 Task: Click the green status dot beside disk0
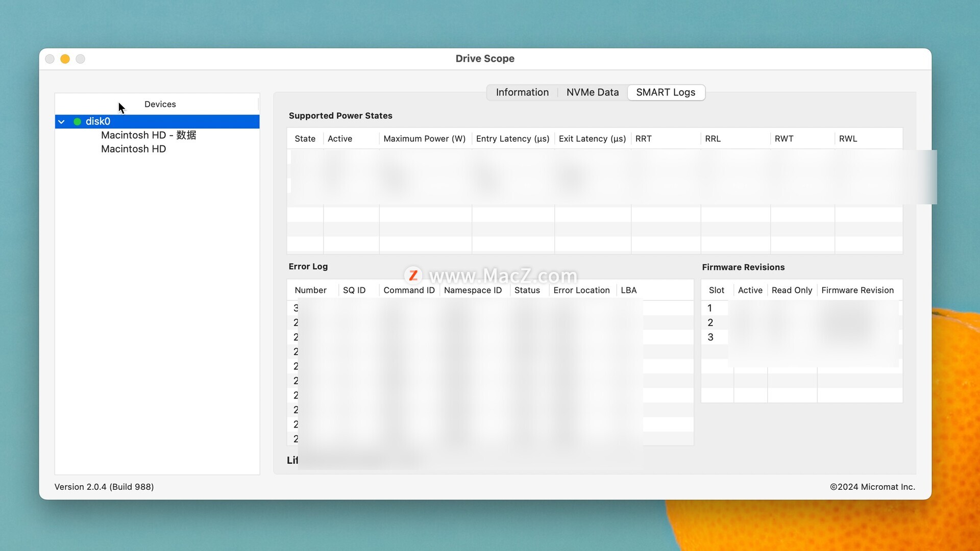pos(77,121)
